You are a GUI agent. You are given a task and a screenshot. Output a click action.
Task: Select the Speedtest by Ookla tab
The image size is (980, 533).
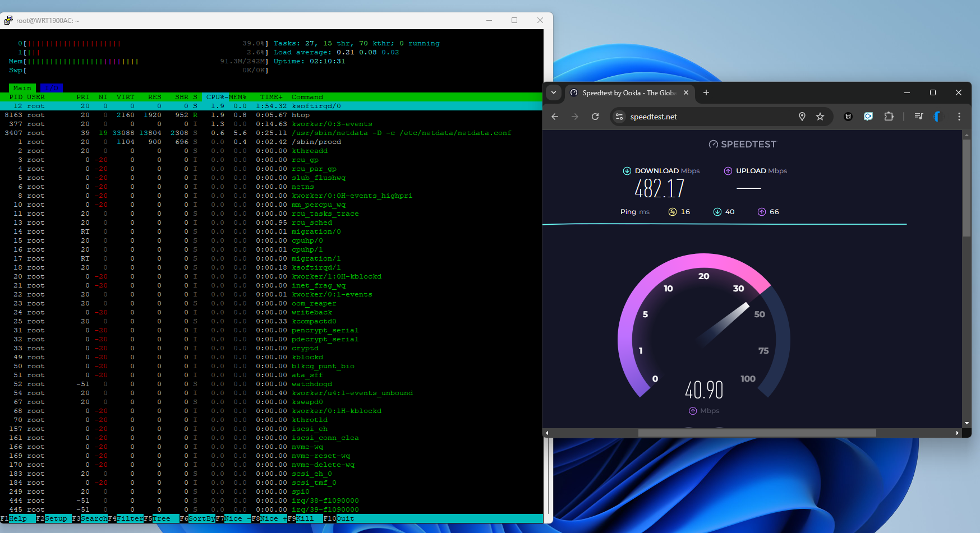(630, 93)
